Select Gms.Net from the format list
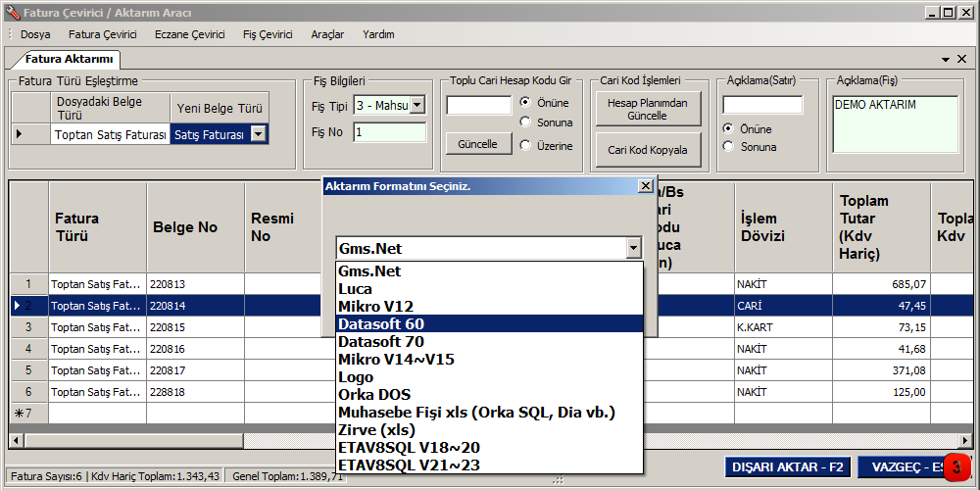This screenshot has height=490, width=980. pyautogui.click(x=489, y=271)
